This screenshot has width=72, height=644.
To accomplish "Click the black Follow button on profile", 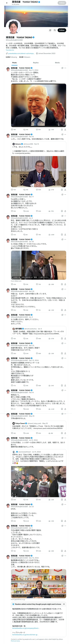I will [x=62, y=30].
